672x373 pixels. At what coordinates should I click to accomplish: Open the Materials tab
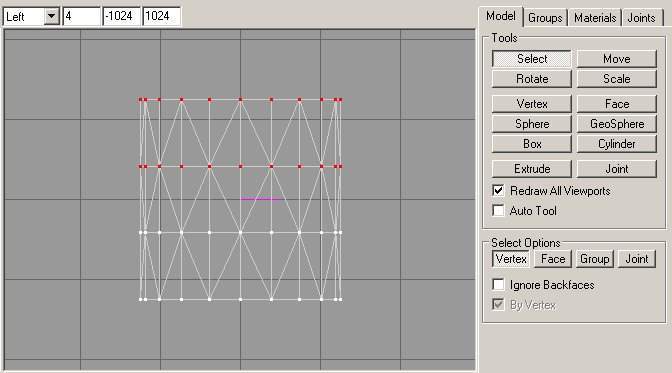[595, 18]
